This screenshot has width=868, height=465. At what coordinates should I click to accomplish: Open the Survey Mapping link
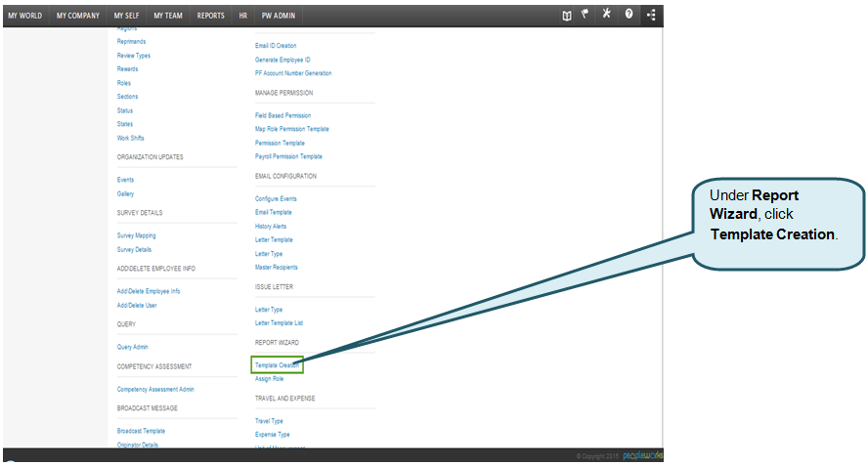(136, 235)
